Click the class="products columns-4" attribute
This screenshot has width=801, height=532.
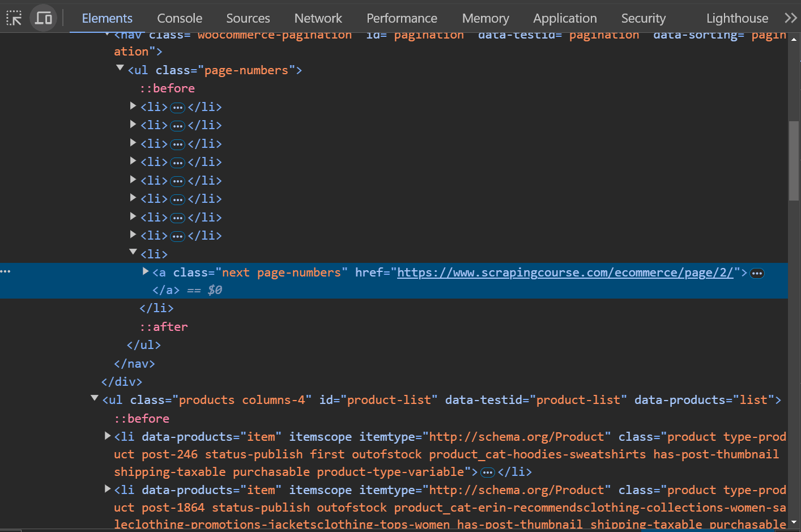tap(221, 400)
